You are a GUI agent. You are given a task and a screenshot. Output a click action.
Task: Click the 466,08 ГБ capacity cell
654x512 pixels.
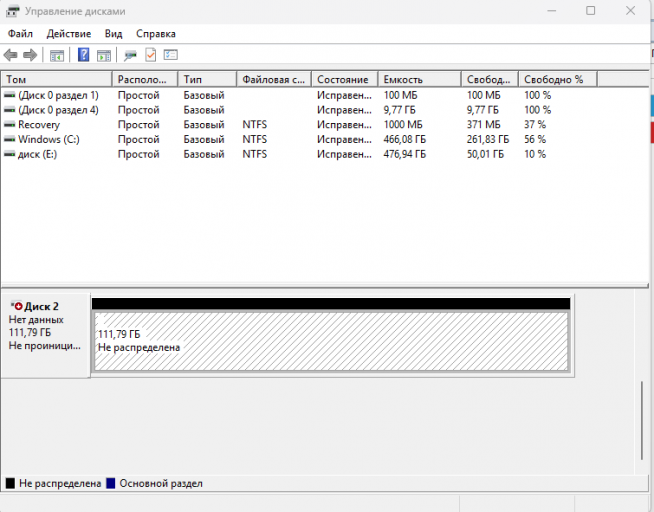click(x=405, y=139)
